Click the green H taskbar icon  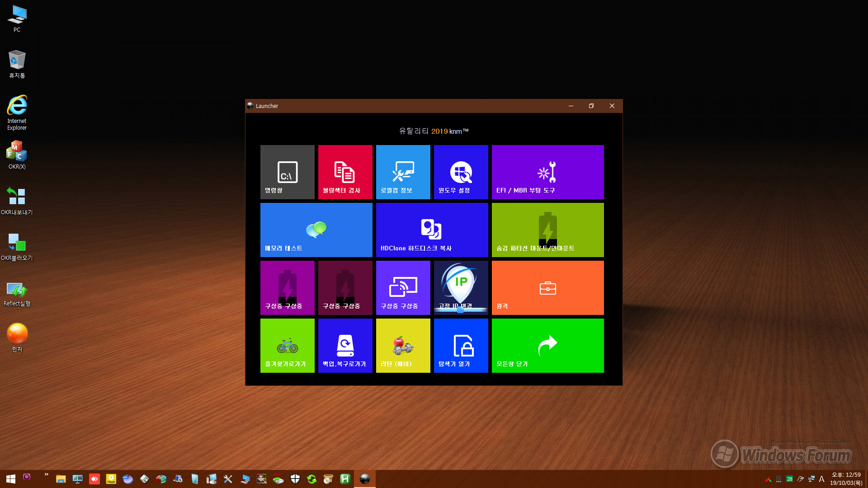pyautogui.click(x=345, y=479)
